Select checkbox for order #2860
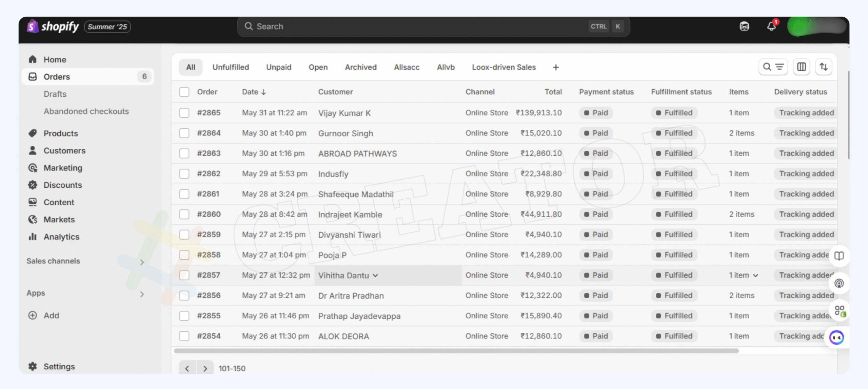This screenshot has width=868, height=389. (x=184, y=214)
